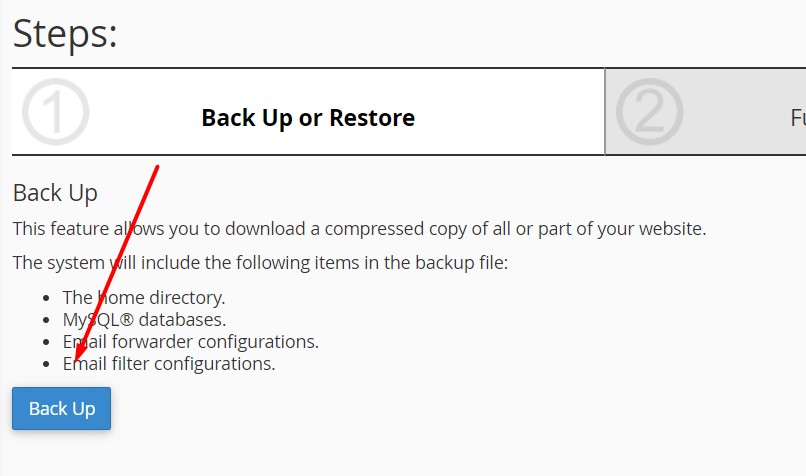The image size is (806, 476).
Task: Select the step 2 circled number icon
Action: pos(649,112)
